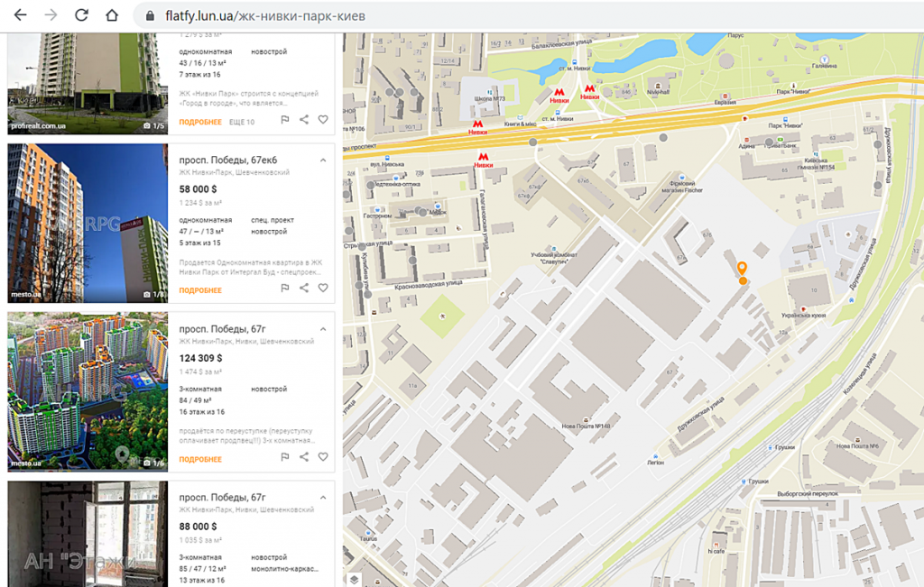Flag the 124 309 $ listing
The height and width of the screenshot is (587, 924).
tap(284, 457)
